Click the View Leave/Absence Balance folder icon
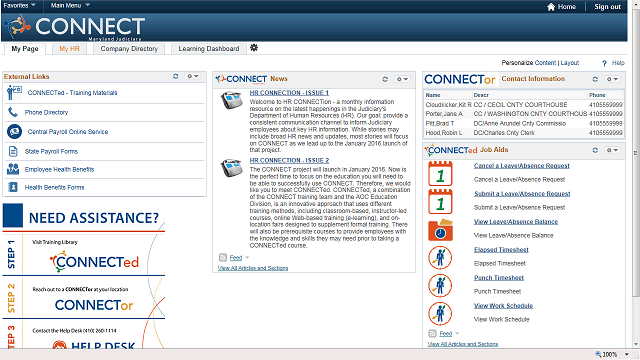 coord(440,230)
